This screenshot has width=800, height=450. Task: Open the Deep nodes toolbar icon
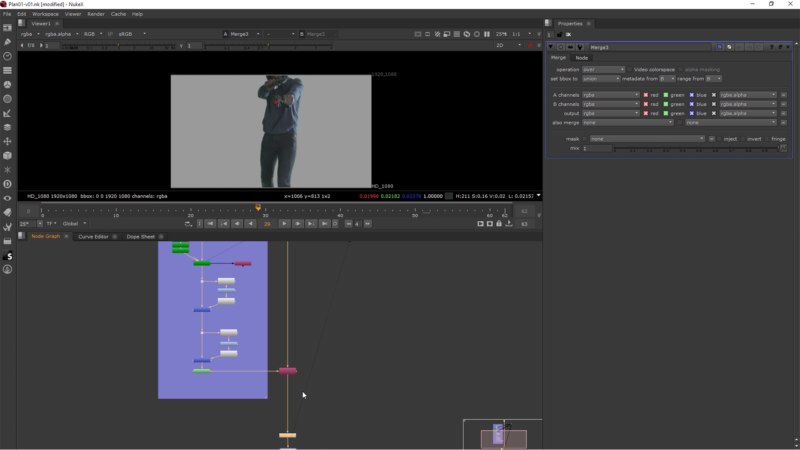pos(7,184)
